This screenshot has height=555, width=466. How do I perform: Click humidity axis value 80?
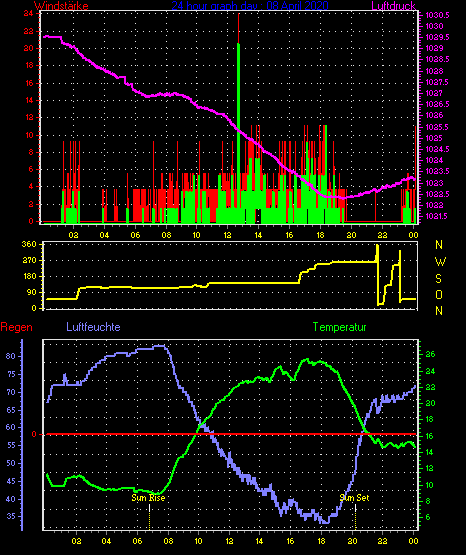tap(11, 356)
